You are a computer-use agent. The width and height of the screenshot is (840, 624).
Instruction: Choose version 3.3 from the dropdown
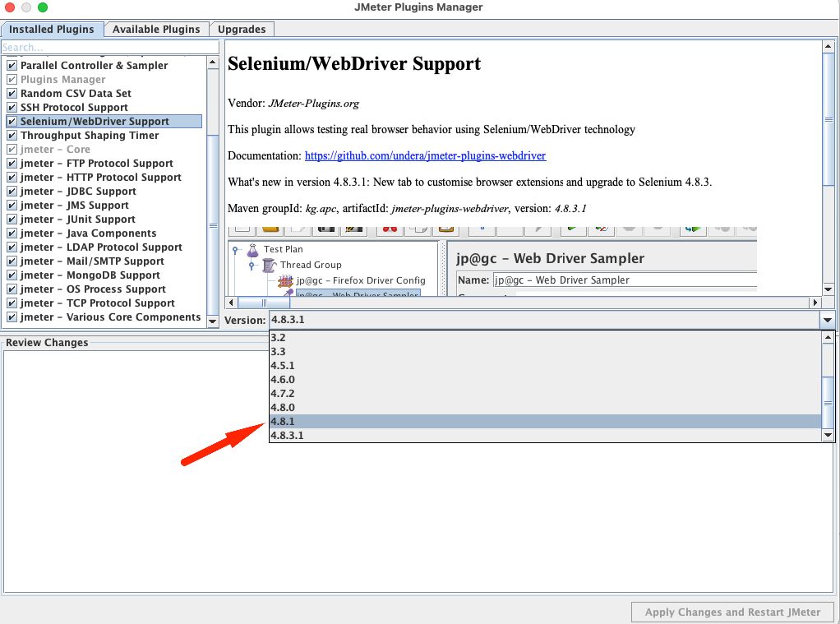545,352
